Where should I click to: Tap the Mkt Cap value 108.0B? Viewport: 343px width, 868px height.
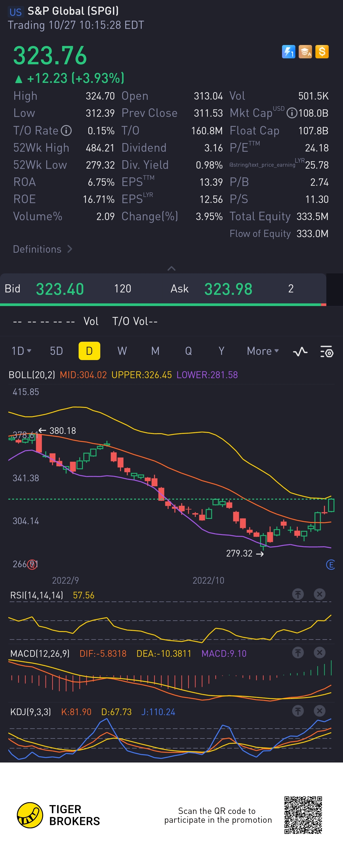click(x=313, y=113)
